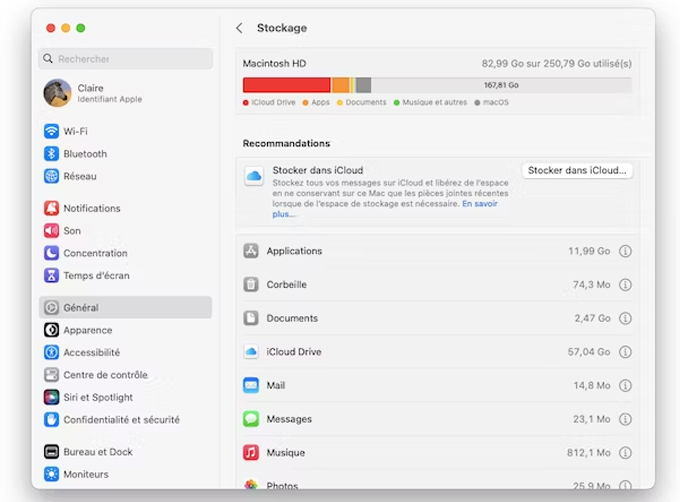Click the Notifications bell icon
This screenshot has height=502, width=680.
tap(51, 208)
